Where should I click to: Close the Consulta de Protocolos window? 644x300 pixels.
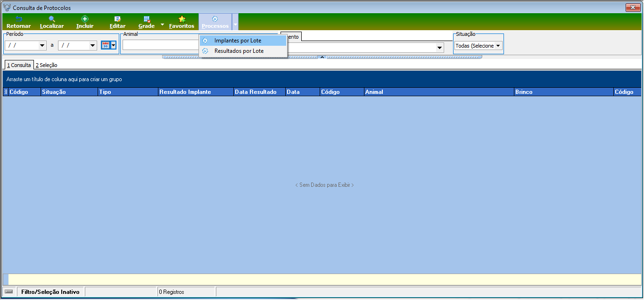click(632, 8)
